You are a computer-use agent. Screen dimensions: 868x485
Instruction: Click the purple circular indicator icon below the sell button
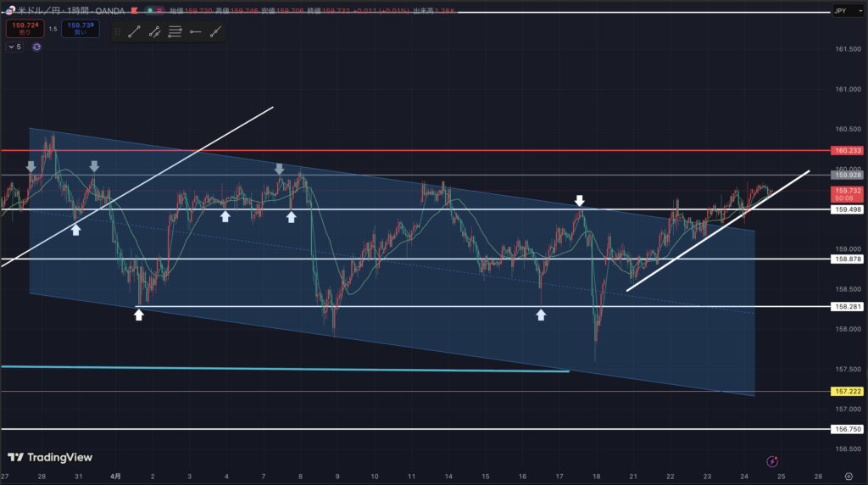(x=37, y=47)
